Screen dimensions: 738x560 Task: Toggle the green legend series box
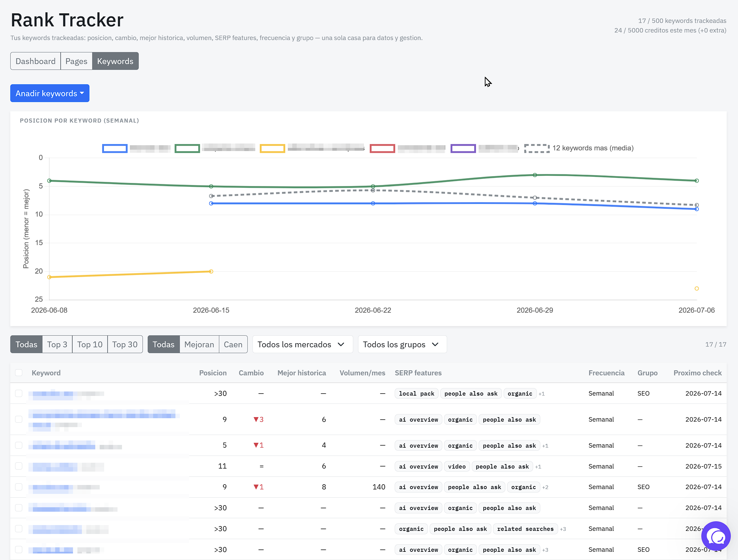[x=187, y=148]
